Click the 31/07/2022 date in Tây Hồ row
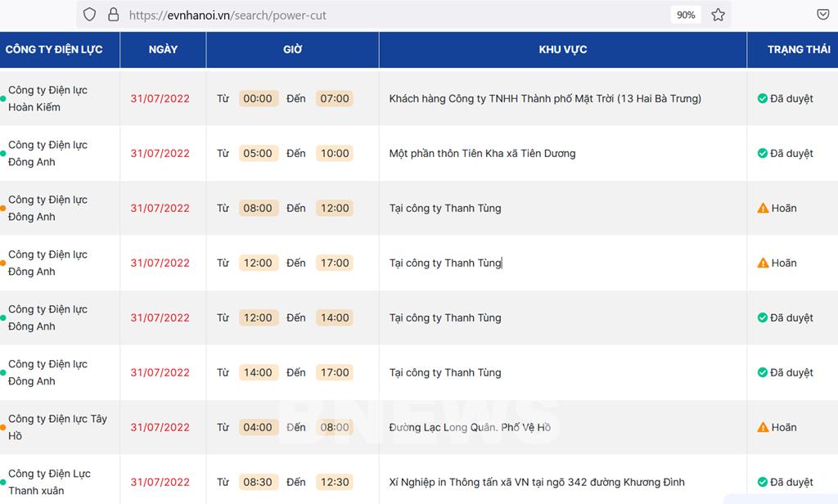The height and width of the screenshot is (504, 838). [x=160, y=427]
